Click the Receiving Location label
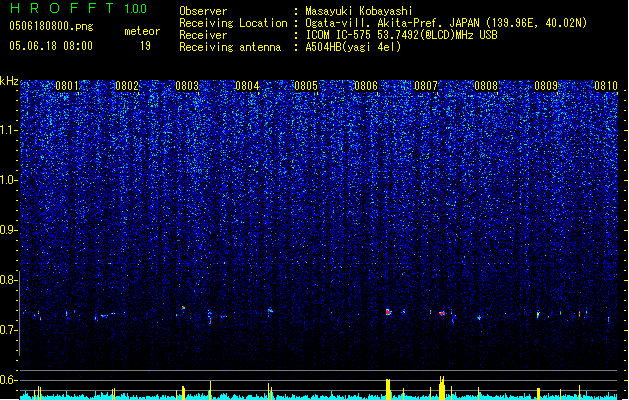Image resolution: width=629 pixels, height=400 pixels. point(233,23)
